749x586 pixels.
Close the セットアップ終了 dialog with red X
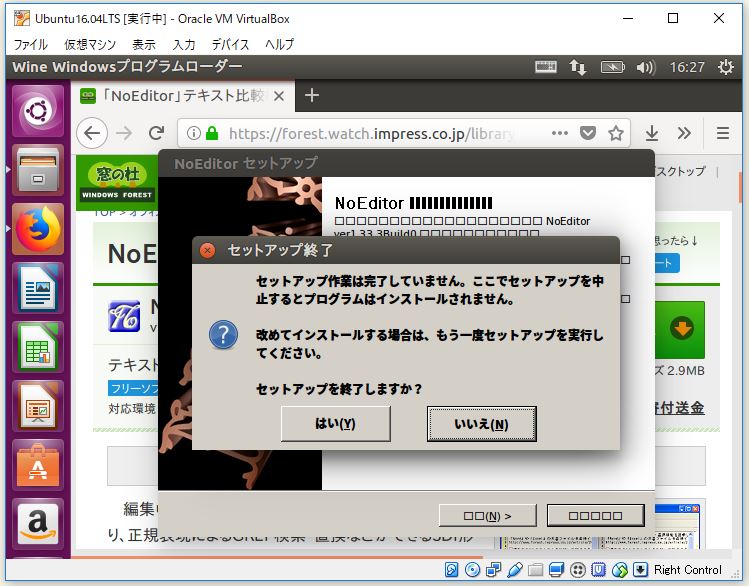pos(207,250)
